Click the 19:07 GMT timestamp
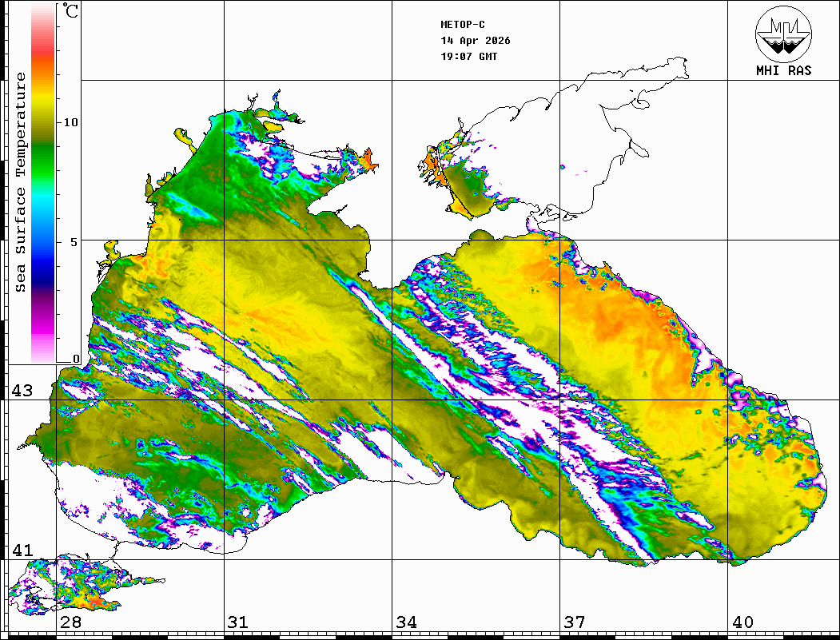This screenshot has width=840, height=640. [468, 57]
